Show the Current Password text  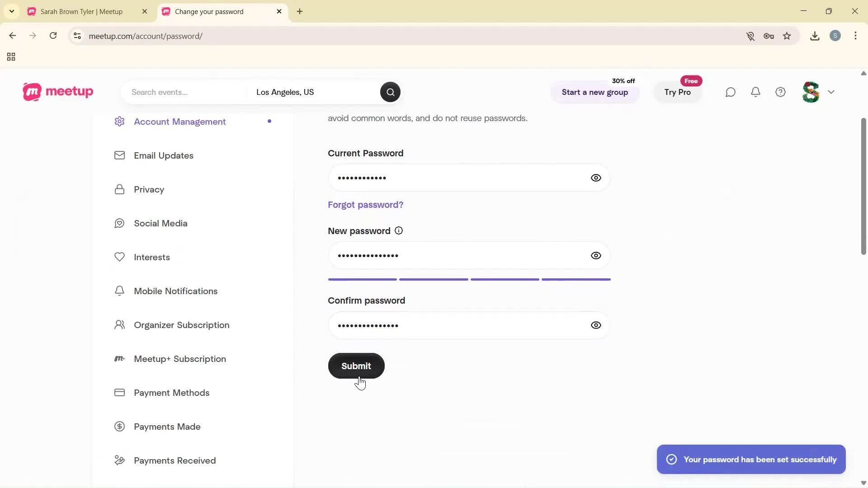595,178
